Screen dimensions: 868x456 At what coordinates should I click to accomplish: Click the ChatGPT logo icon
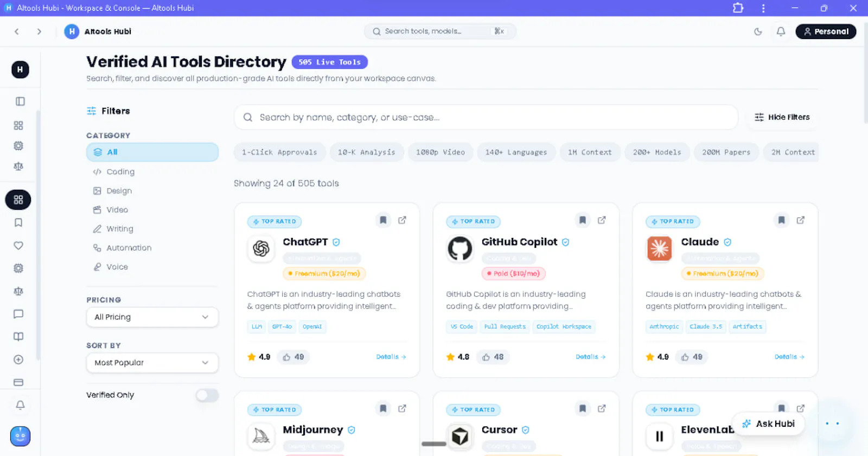tap(261, 249)
